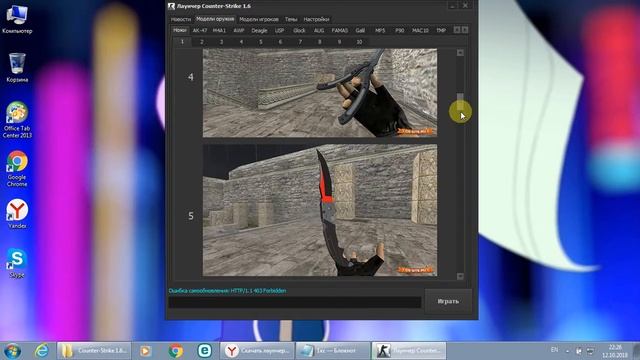The height and width of the screenshot is (360, 640).
Task: Open the Корзина recycle bin icon
Action: (x=17, y=67)
